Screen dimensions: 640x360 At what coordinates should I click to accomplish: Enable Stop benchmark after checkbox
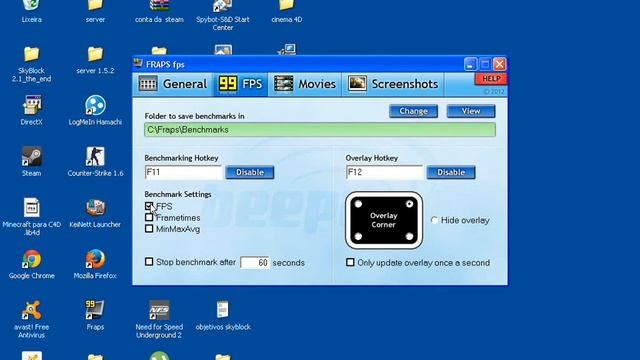point(149,262)
